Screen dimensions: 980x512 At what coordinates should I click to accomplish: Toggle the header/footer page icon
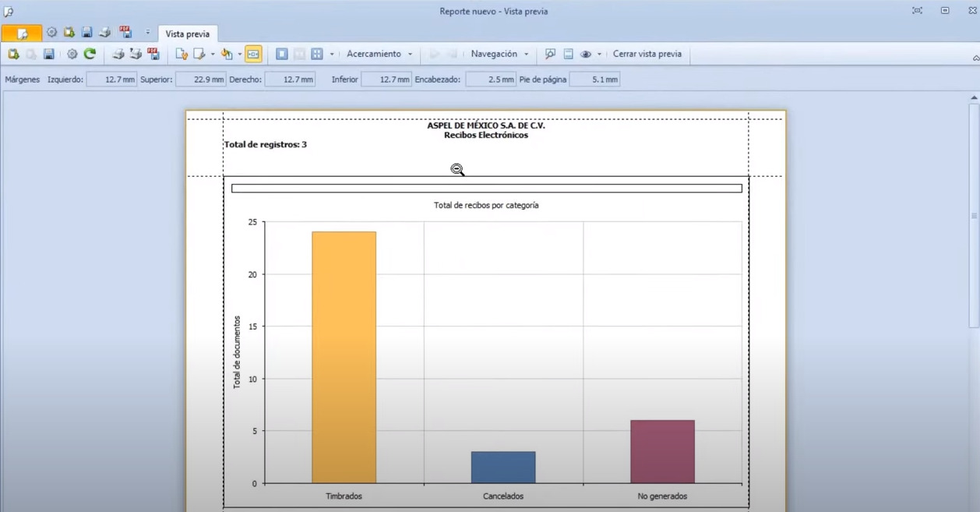(568, 54)
